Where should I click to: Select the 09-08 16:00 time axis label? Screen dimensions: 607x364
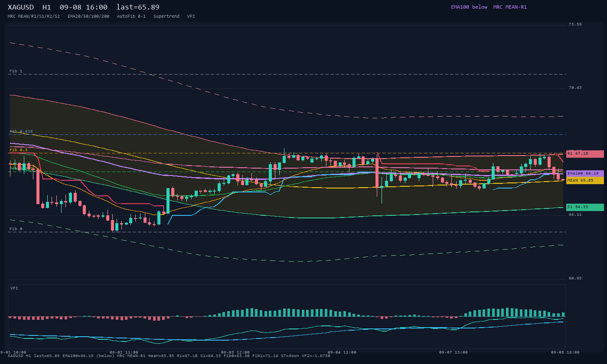coord(565,352)
